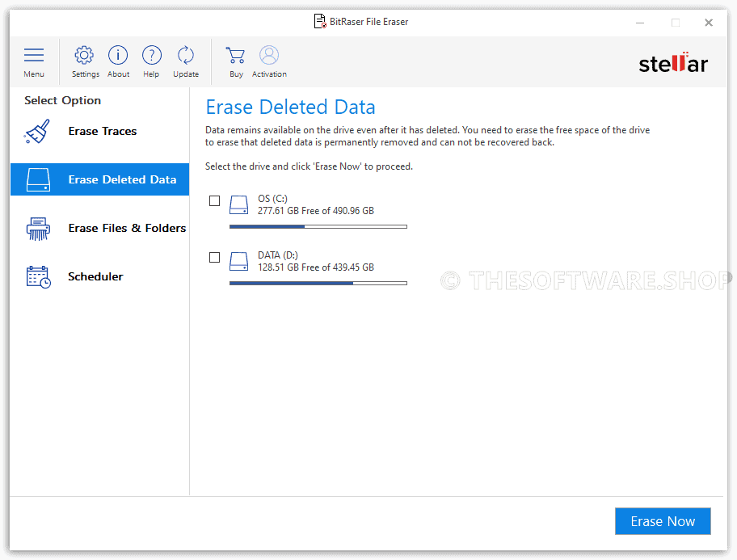Open the Scheduler option
This screenshot has height=560, width=737.
99,276
